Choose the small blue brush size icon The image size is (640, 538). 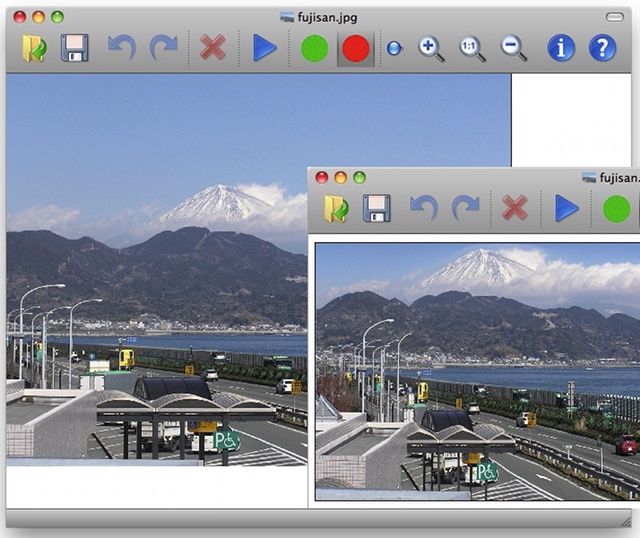pyautogui.click(x=394, y=48)
